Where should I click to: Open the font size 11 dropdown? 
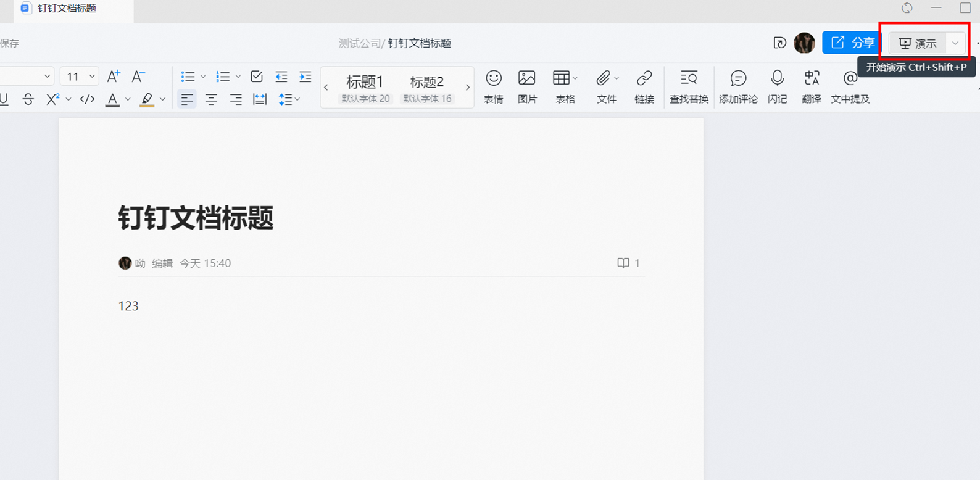(80, 77)
